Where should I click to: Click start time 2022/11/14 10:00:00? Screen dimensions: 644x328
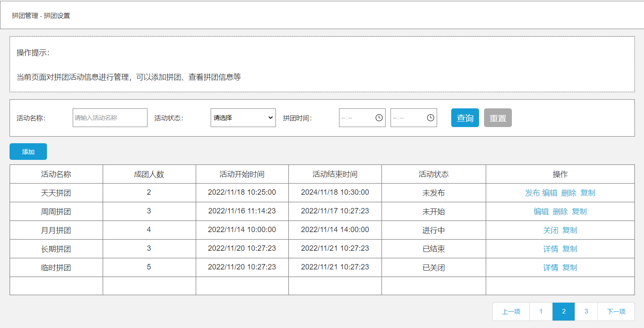pos(242,230)
